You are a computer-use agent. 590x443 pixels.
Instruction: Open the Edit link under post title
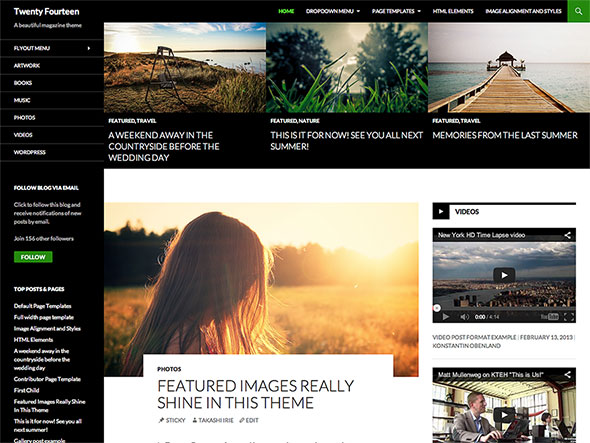(249, 420)
